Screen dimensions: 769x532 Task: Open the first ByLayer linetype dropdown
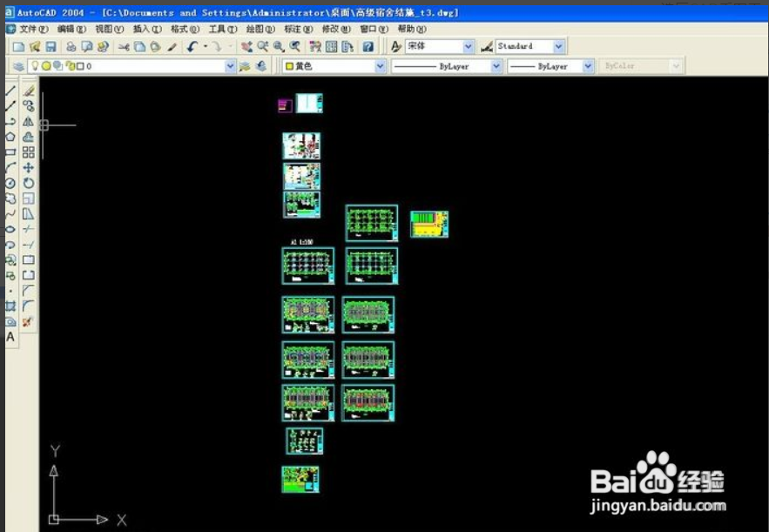tap(496, 65)
